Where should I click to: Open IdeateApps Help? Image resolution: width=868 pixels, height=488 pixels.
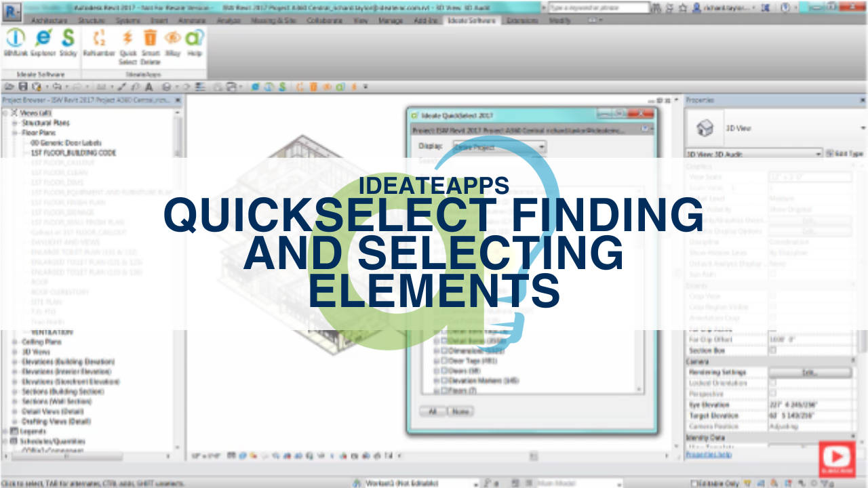pyautogui.click(x=195, y=43)
